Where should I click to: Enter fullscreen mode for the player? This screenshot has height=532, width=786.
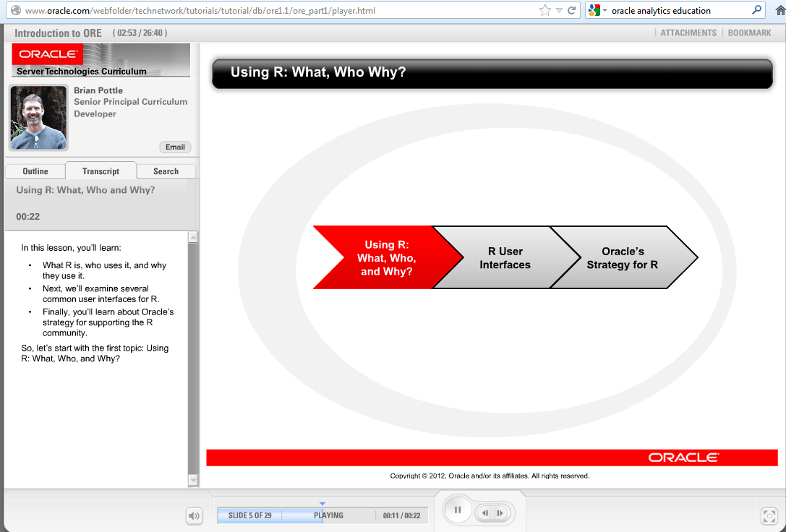[769, 515]
